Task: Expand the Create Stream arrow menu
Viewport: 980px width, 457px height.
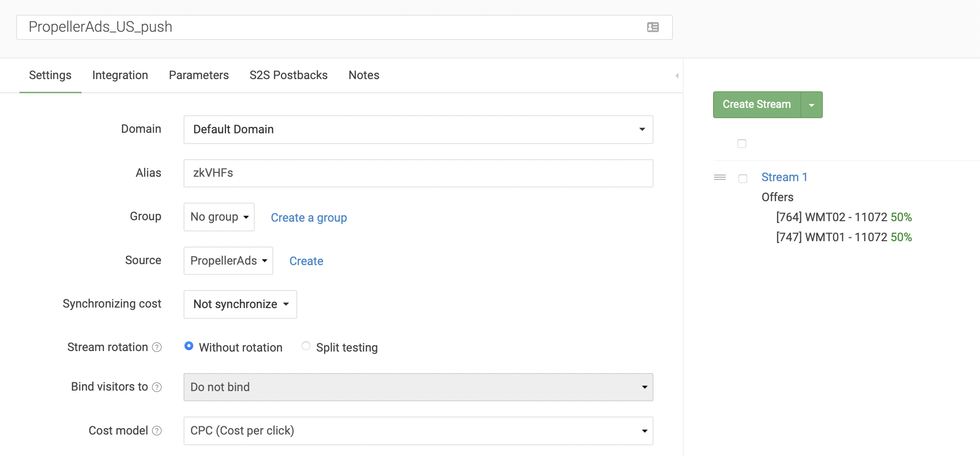Action: 812,105
